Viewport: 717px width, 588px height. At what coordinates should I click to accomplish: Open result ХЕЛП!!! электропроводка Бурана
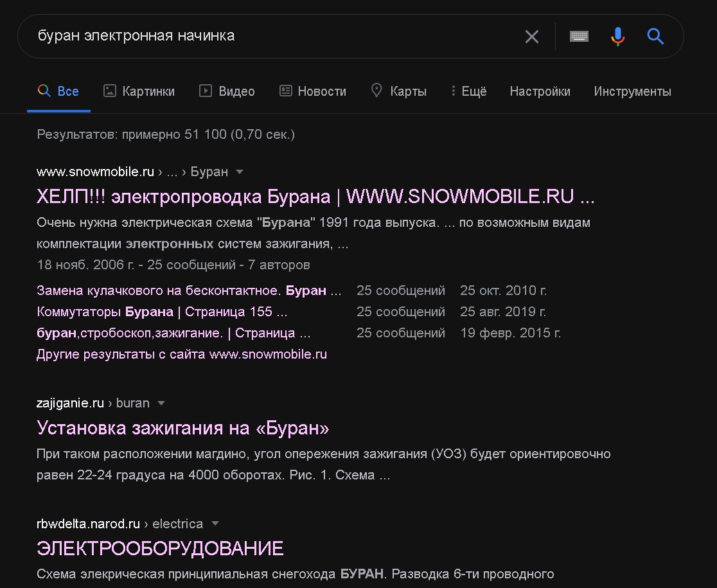point(315,197)
